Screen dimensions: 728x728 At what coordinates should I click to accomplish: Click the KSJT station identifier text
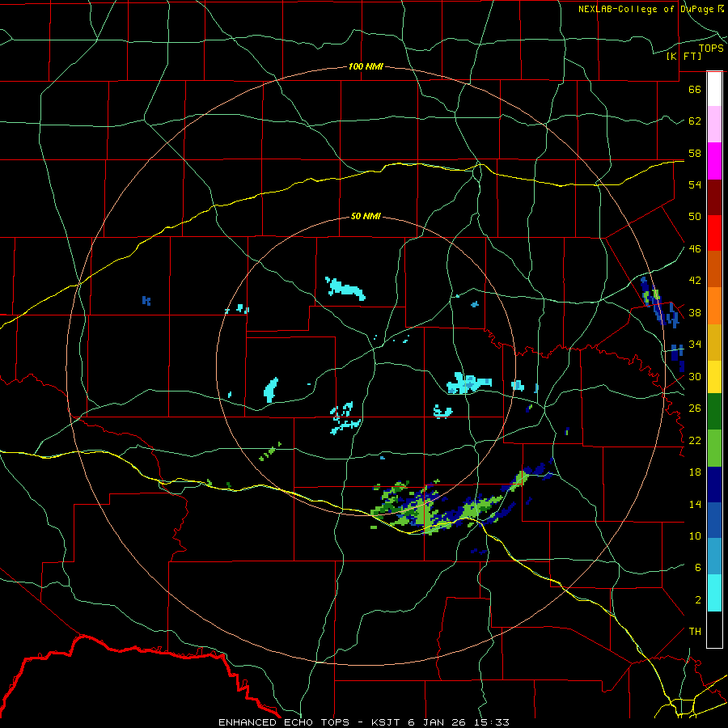387,722
